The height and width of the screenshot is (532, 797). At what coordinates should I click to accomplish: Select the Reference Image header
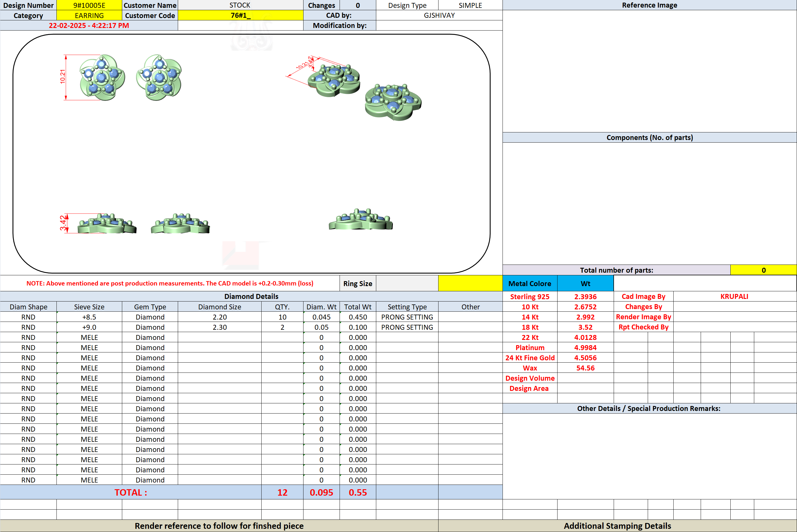pos(649,5)
